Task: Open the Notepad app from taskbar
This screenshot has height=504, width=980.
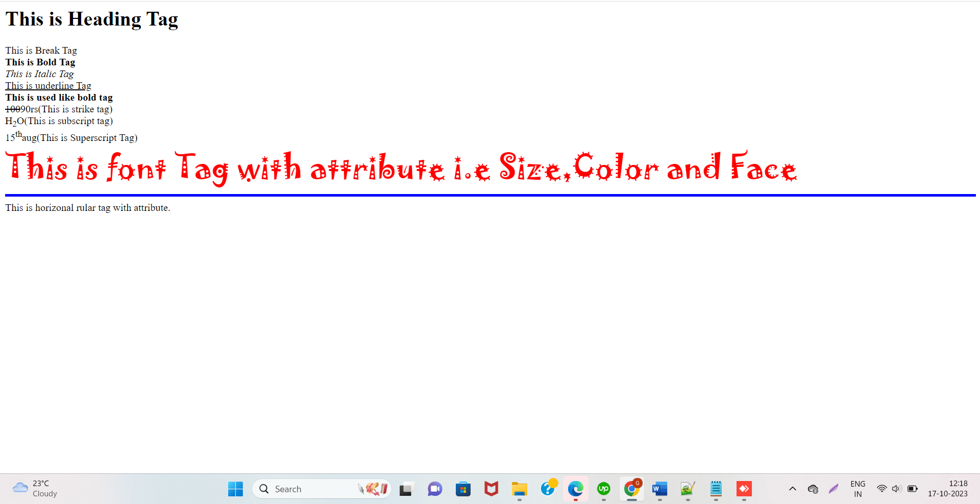Action: [x=716, y=489]
